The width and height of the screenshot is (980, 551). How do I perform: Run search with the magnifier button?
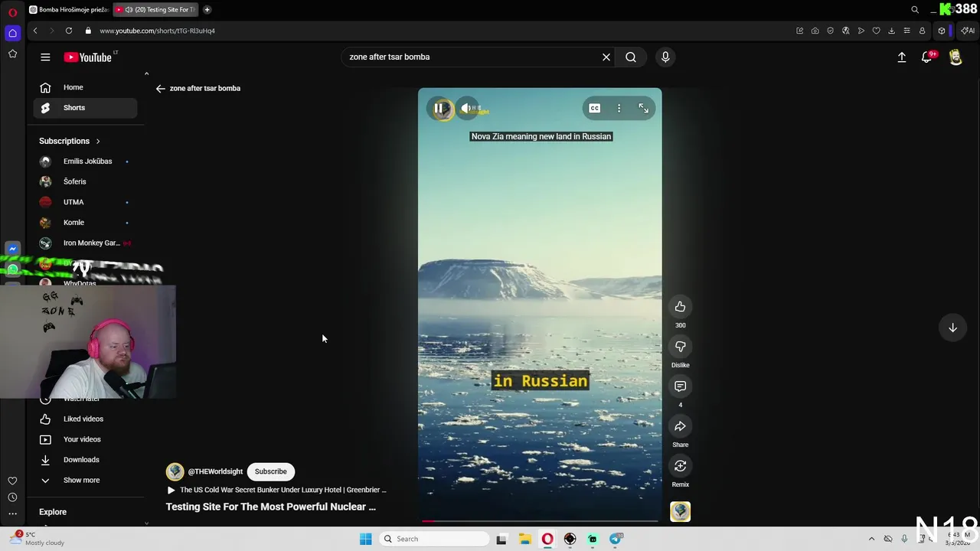[631, 57]
